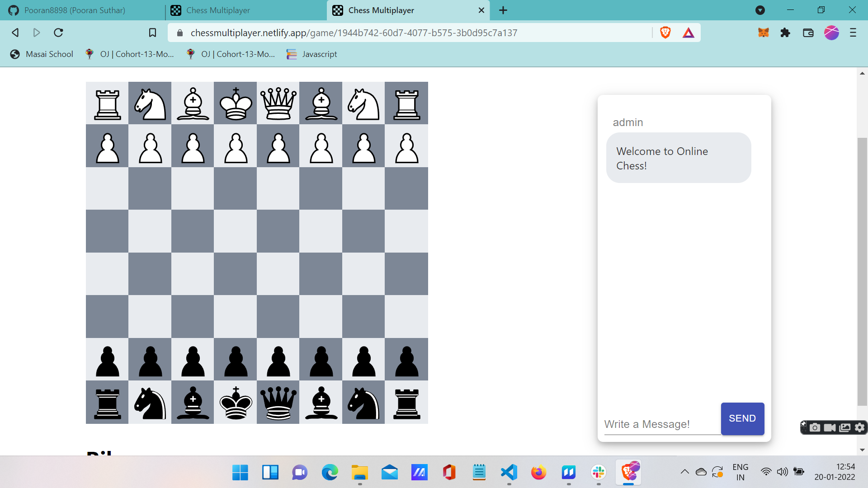Pick the black queen piece
868x488 pixels.
point(278,403)
